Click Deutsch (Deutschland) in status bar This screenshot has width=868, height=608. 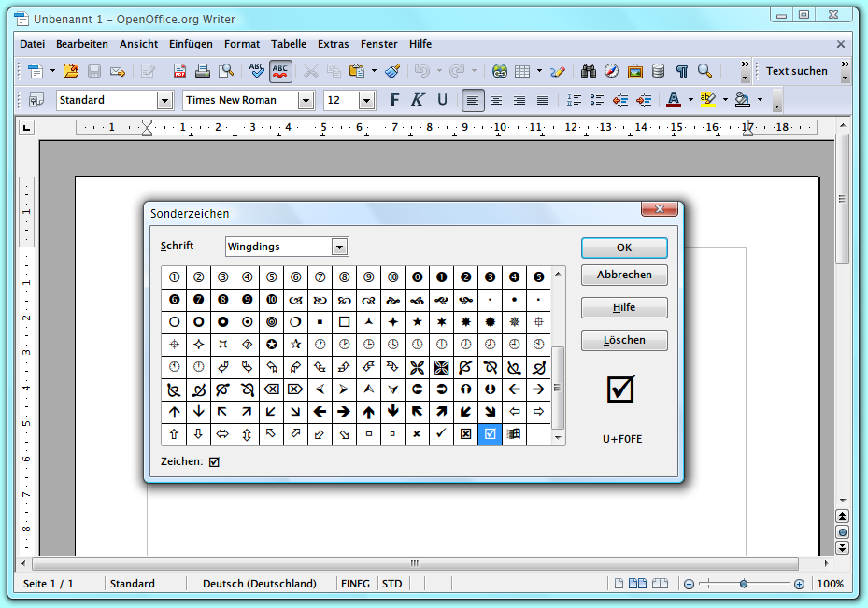[260, 584]
